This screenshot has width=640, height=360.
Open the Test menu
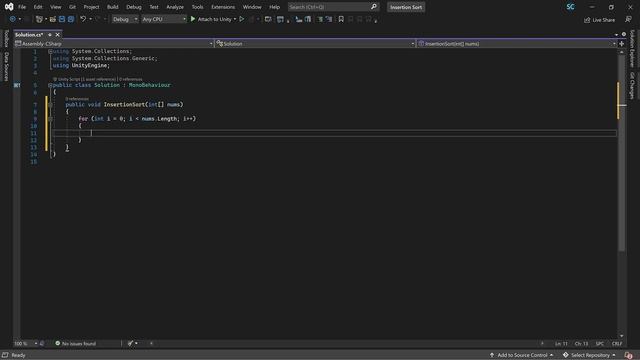coord(154,7)
